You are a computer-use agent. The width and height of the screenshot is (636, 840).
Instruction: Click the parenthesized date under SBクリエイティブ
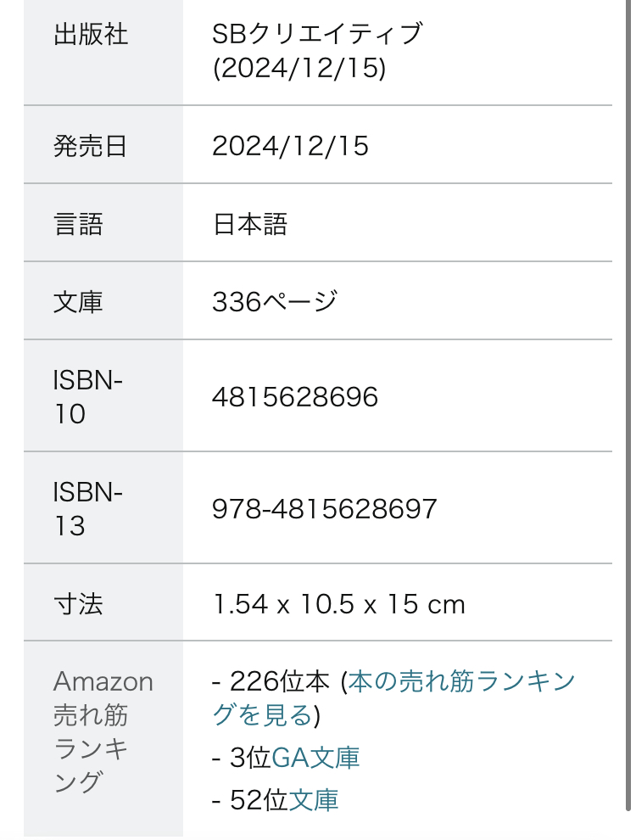pos(299,69)
